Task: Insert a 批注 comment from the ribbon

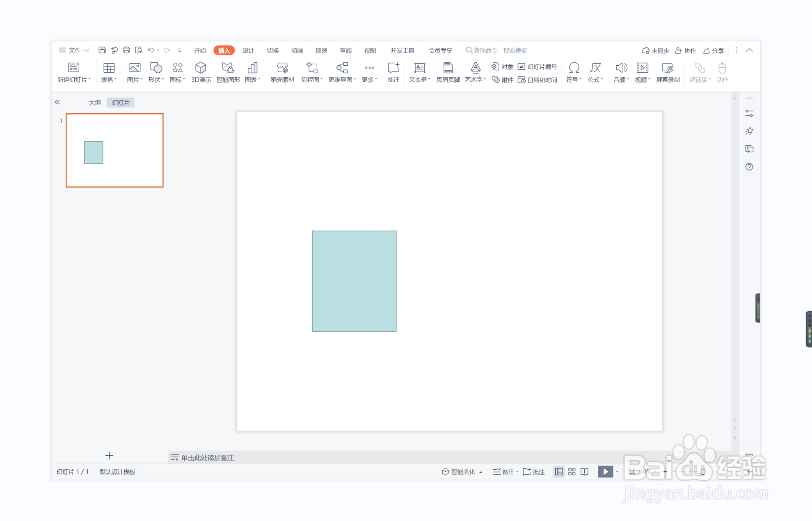Action: click(x=393, y=72)
